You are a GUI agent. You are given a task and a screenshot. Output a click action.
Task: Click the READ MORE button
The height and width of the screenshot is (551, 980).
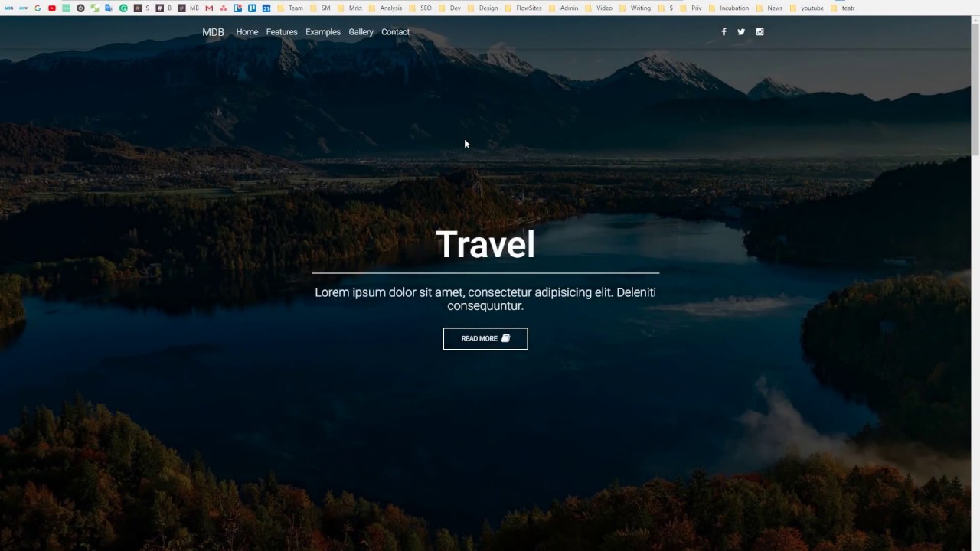tap(485, 338)
